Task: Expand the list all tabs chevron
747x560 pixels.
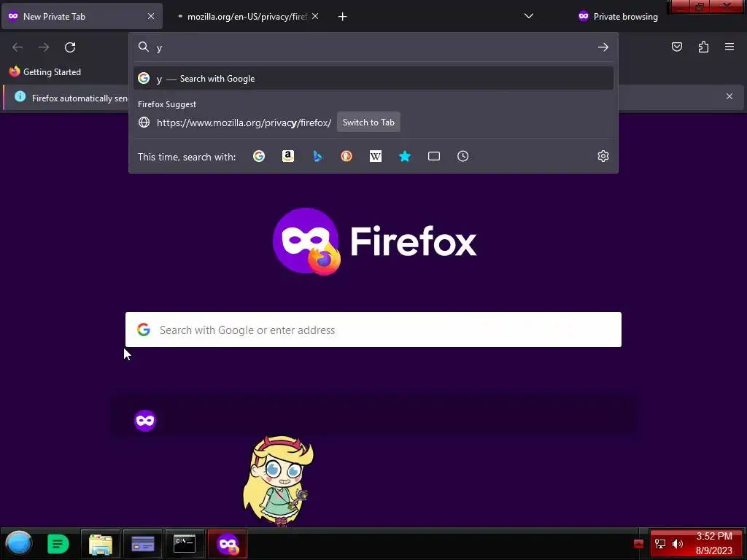Action: (529, 16)
